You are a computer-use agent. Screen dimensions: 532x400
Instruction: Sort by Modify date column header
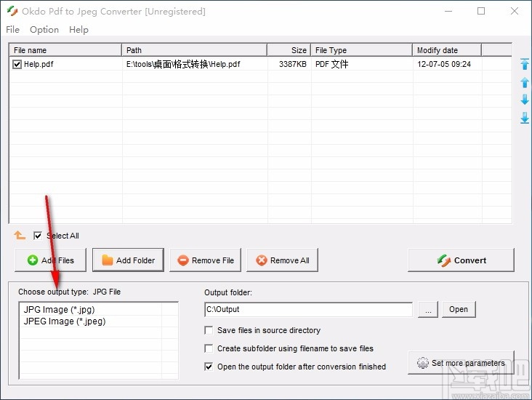[x=447, y=50]
